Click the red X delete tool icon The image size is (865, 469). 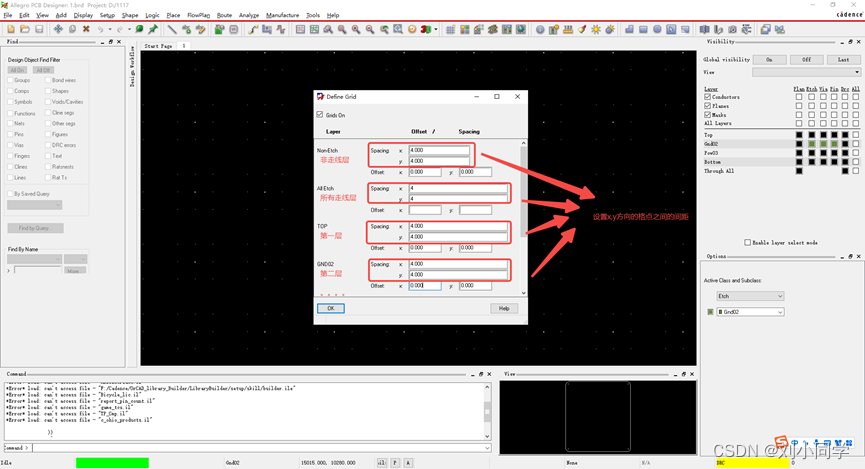pyautogui.click(x=86, y=29)
